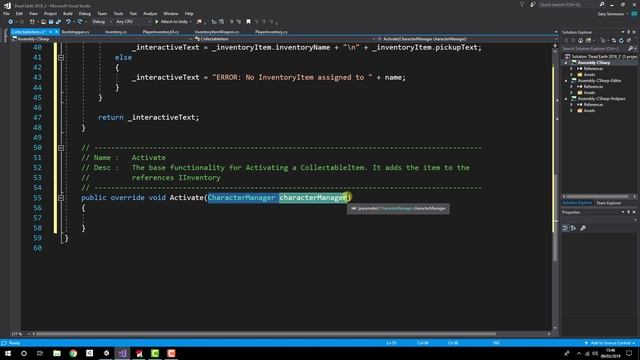Screen dimensions: 640x360
Task: Click the Categorized icon in Properties panel
Action: click(565, 228)
